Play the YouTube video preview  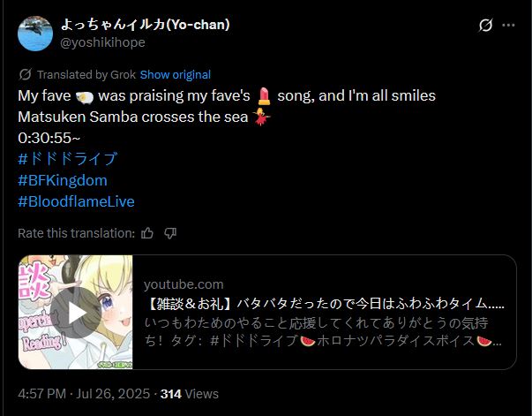pos(76,313)
